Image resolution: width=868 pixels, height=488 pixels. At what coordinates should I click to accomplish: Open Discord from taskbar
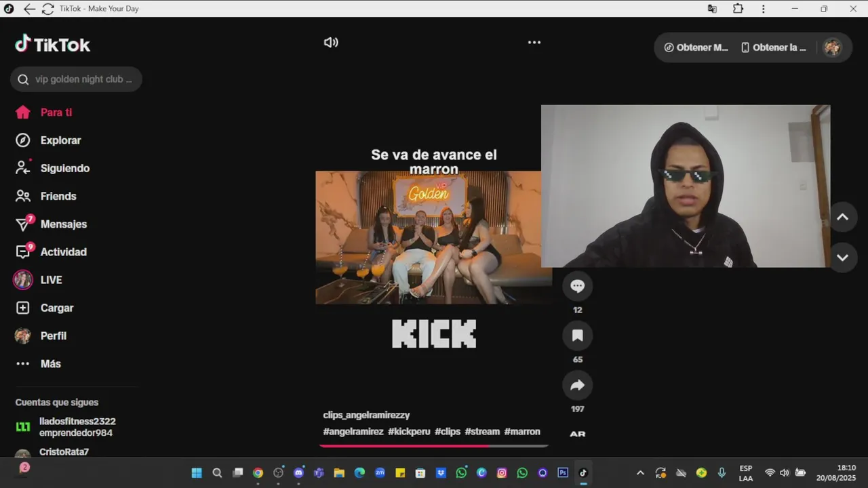[298, 473]
